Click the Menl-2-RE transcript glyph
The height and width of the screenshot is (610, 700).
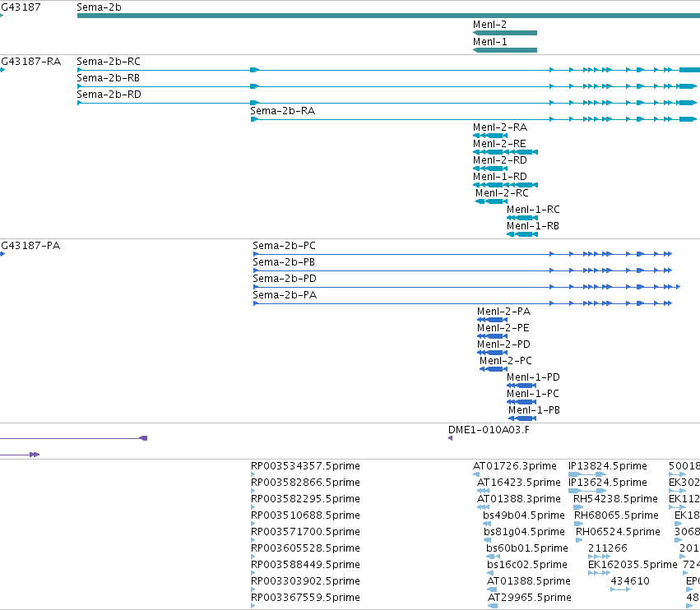click(505, 152)
